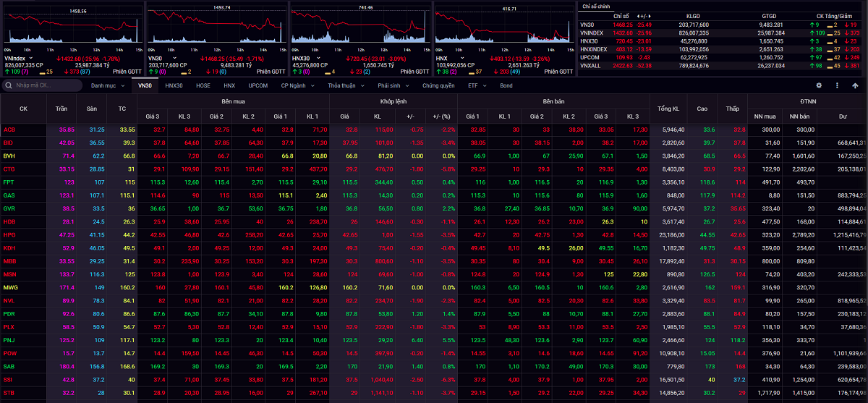Select BID stock ticker
Image resolution: width=868 pixels, height=403 pixels.
[x=9, y=143]
